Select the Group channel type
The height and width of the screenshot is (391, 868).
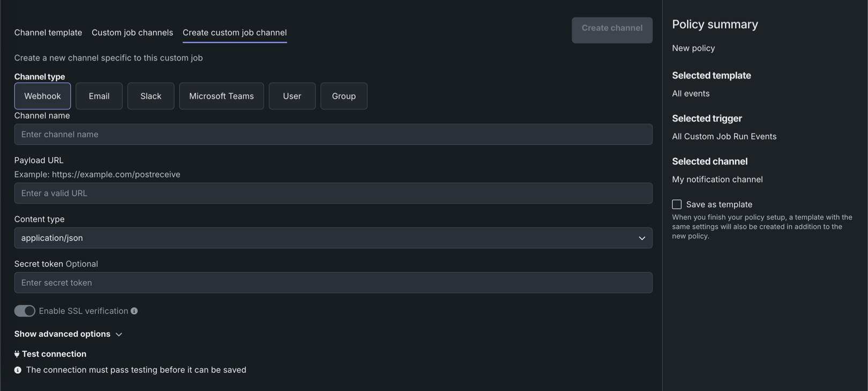(x=343, y=96)
